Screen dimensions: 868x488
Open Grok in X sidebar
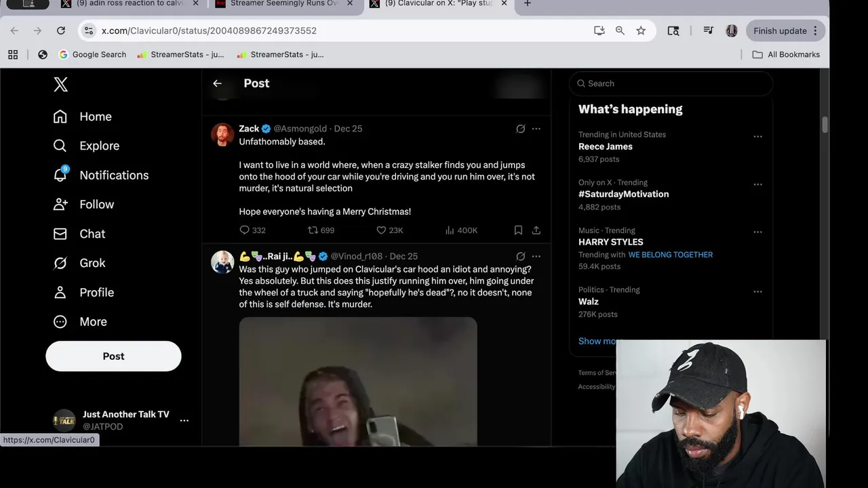click(79, 263)
